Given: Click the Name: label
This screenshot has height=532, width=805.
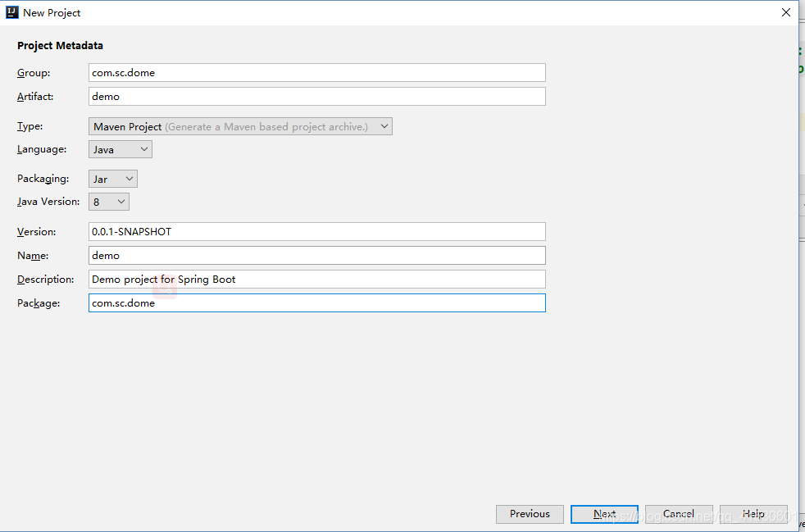Looking at the screenshot, I should click(x=33, y=256).
